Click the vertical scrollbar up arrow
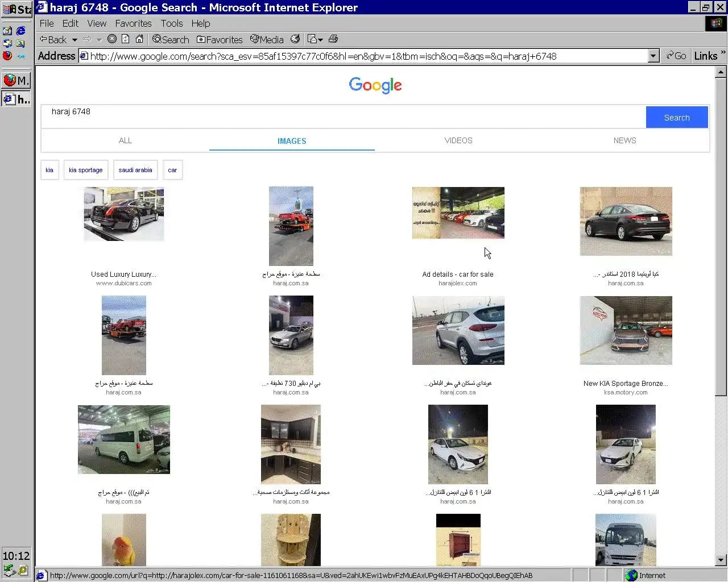 [x=721, y=72]
